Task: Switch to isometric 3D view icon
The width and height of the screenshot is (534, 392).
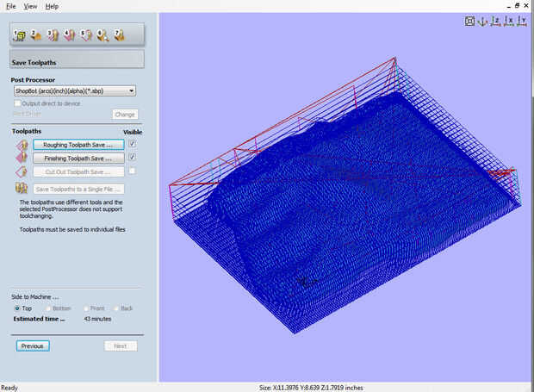Action: [482, 22]
